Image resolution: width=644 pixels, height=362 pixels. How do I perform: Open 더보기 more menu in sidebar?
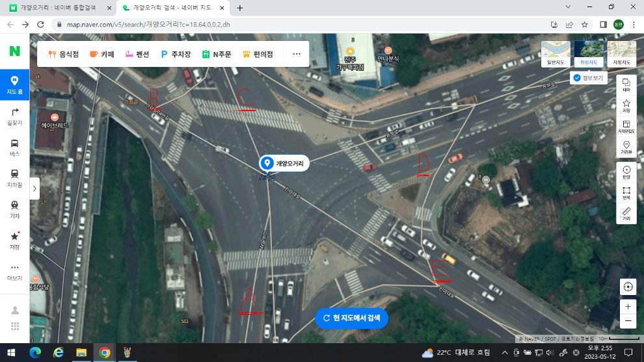point(14,270)
